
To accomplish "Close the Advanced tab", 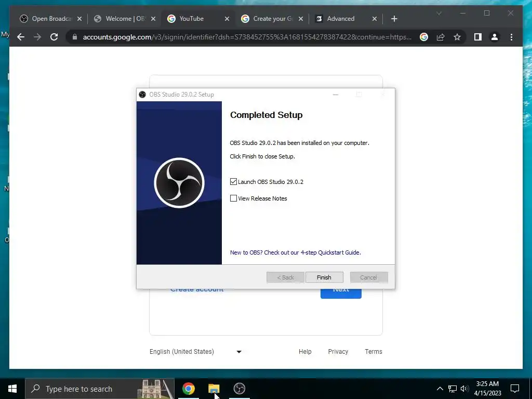I will pyautogui.click(x=375, y=19).
